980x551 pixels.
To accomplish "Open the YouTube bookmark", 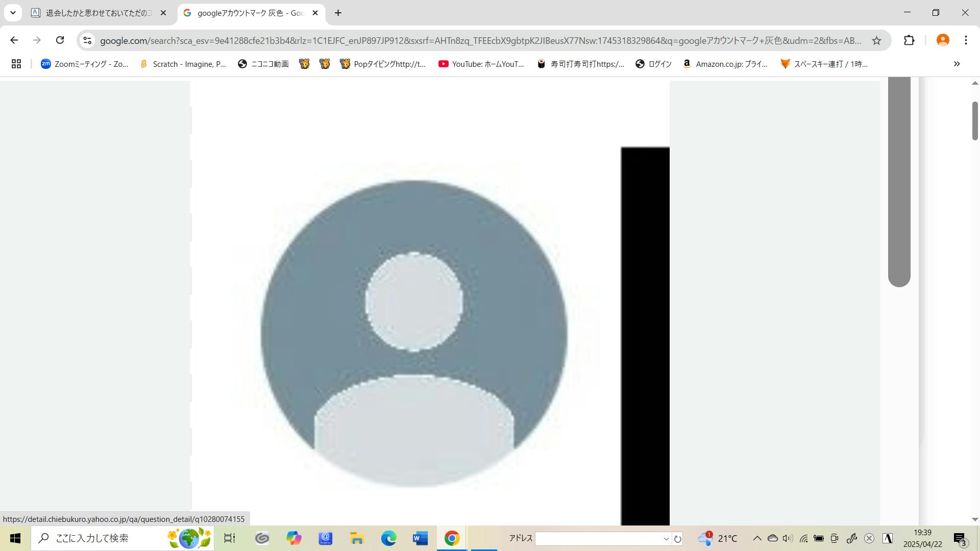I will (x=481, y=64).
